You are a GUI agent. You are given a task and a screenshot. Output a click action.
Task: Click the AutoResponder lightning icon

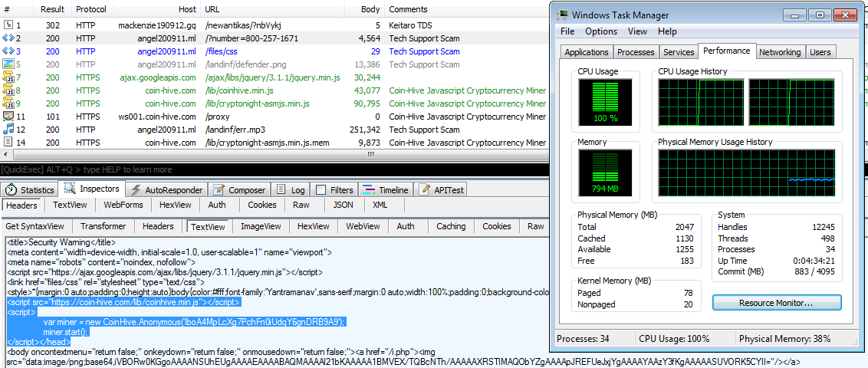tap(136, 190)
